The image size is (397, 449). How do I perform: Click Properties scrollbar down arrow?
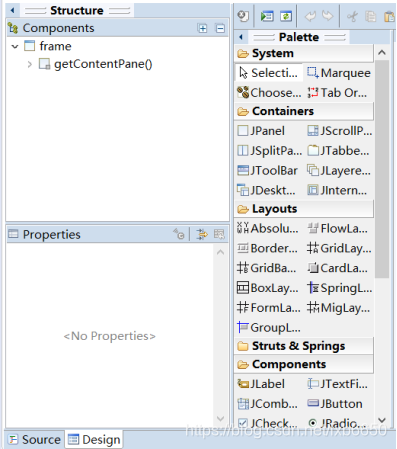click(220, 418)
